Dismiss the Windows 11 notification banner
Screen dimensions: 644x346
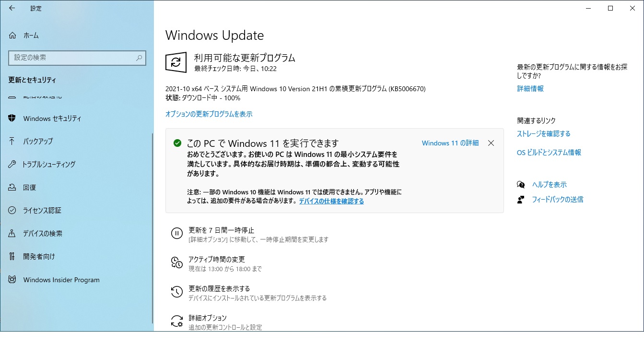point(491,143)
